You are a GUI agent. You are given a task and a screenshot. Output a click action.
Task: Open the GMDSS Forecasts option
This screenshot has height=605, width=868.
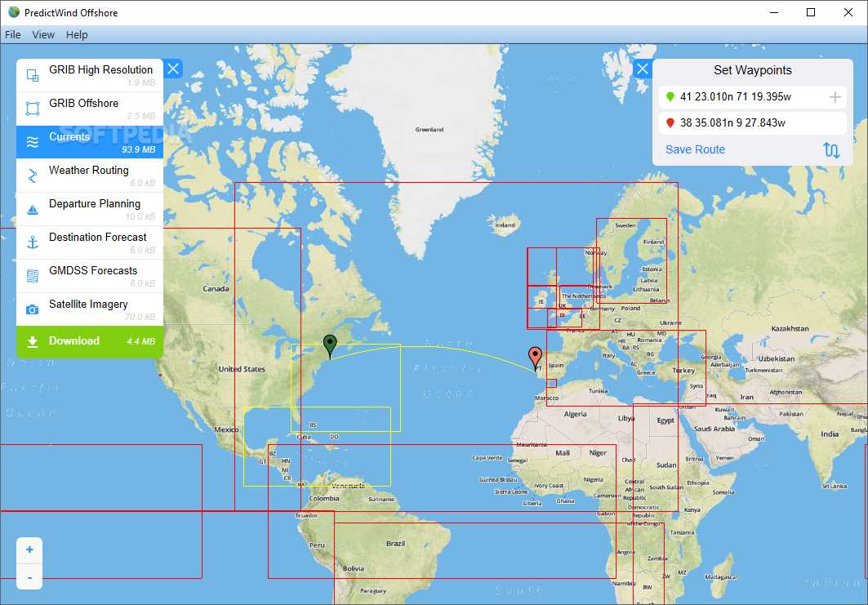pyautogui.click(x=90, y=276)
